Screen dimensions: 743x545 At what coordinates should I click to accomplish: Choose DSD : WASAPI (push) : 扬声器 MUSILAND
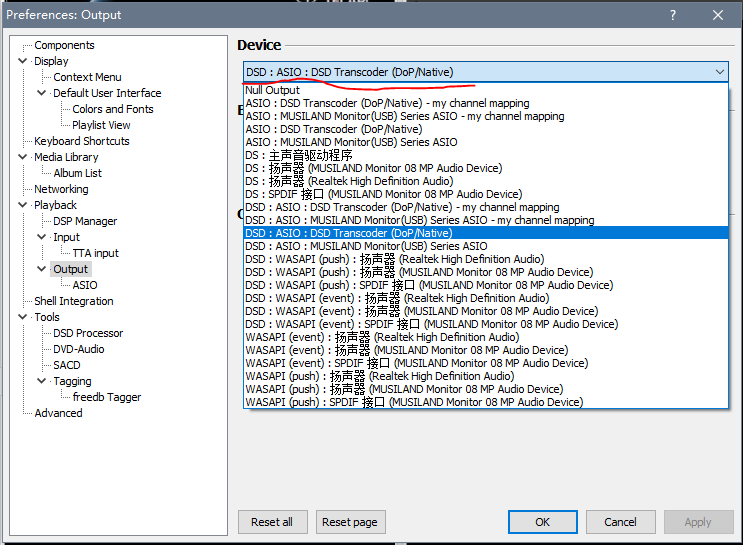pos(486,272)
